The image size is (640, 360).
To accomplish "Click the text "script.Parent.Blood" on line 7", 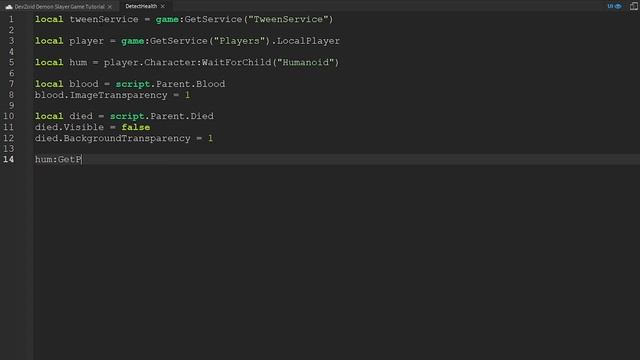I will click(x=170, y=84).
